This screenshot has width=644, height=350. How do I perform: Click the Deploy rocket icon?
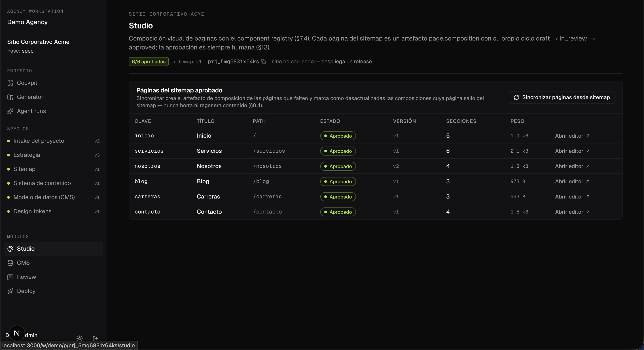click(x=10, y=291)
